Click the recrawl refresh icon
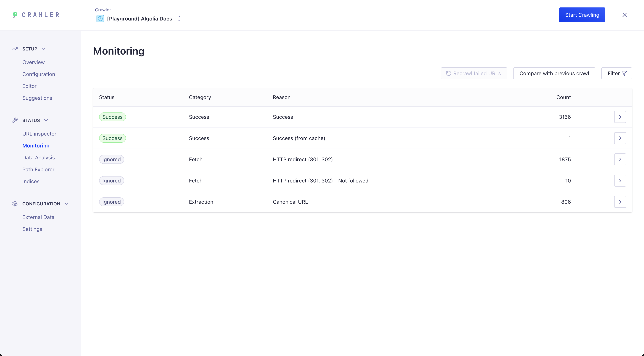Image resolution: width=644 pixels, height=356 pixels. (x=448, y=73)
